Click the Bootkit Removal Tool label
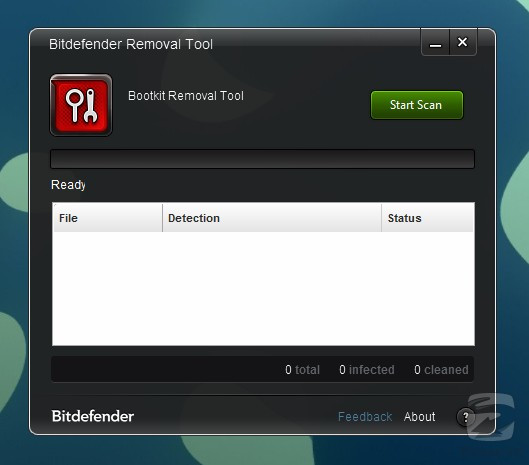 pos(186,96)
